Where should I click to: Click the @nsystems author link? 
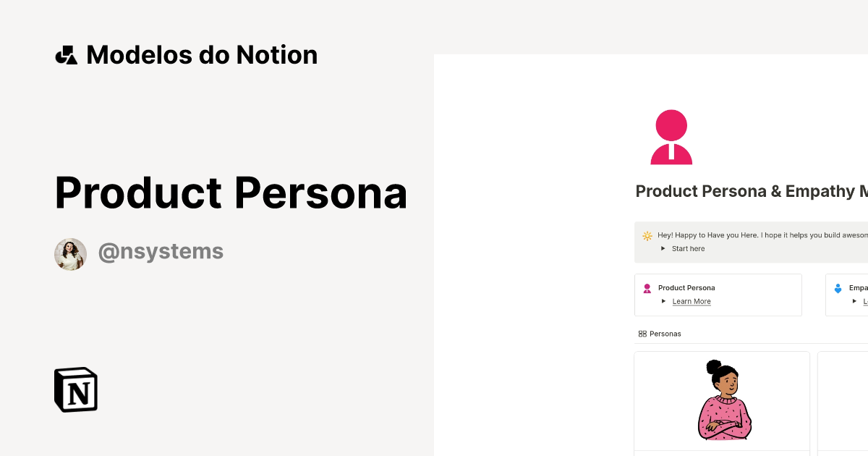pyautogui.click(x=161, y=251)
